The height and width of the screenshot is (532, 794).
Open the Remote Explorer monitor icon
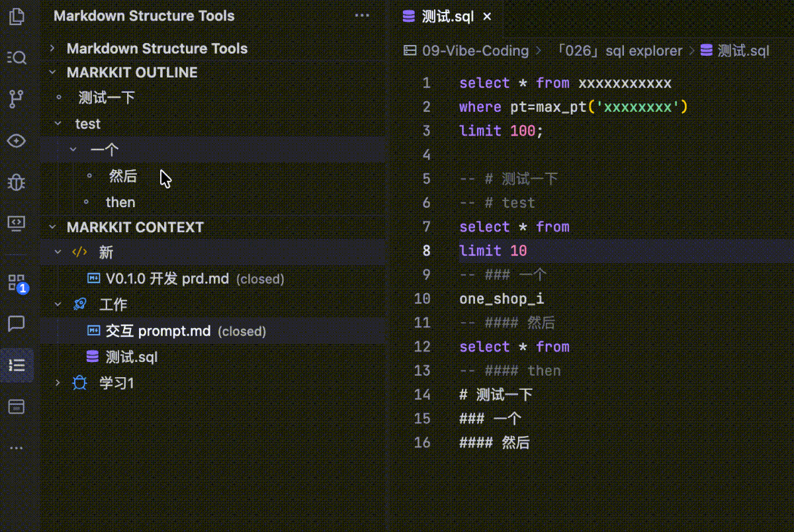[17, 223]
